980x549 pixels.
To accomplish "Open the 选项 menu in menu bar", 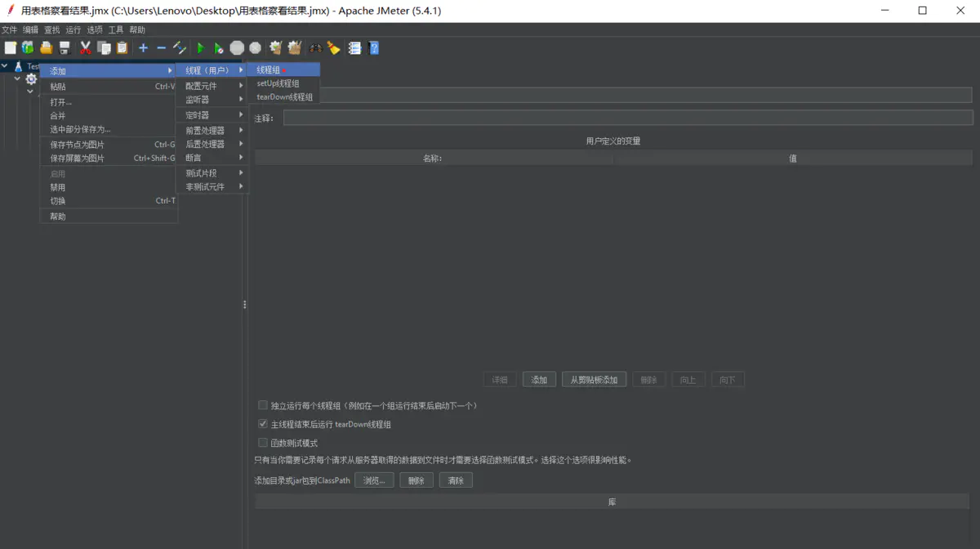I will [x=95, y=30].
